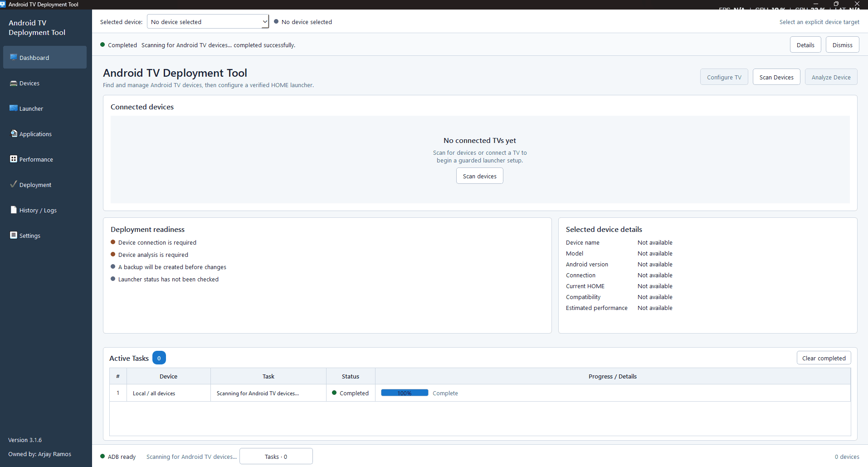Click Scan devices in the empty-state panel
The image size is (868, 467).
coord(479,176)
